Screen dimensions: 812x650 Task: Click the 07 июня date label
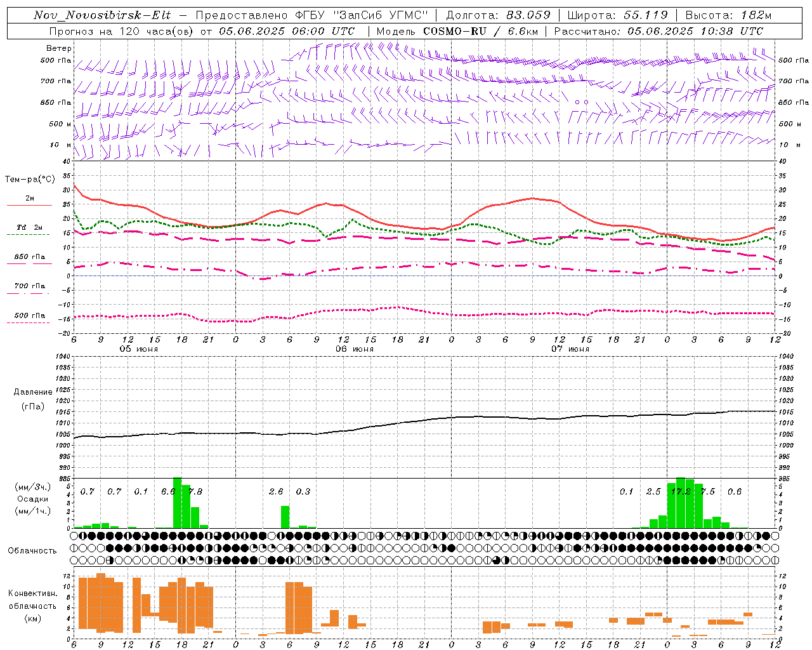pos(570,349)
